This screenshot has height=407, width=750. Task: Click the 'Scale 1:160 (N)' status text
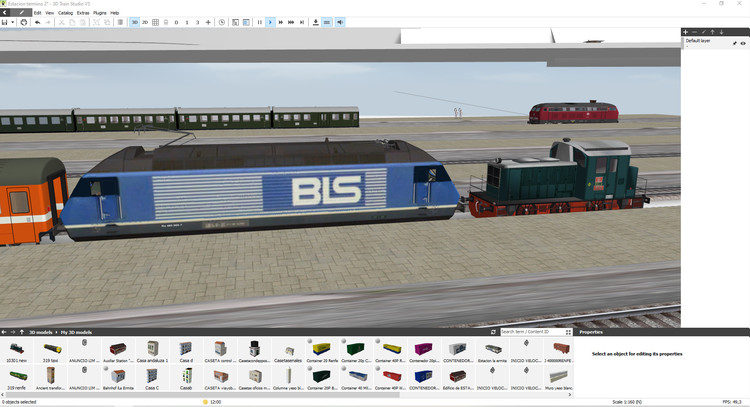[627, 402]
